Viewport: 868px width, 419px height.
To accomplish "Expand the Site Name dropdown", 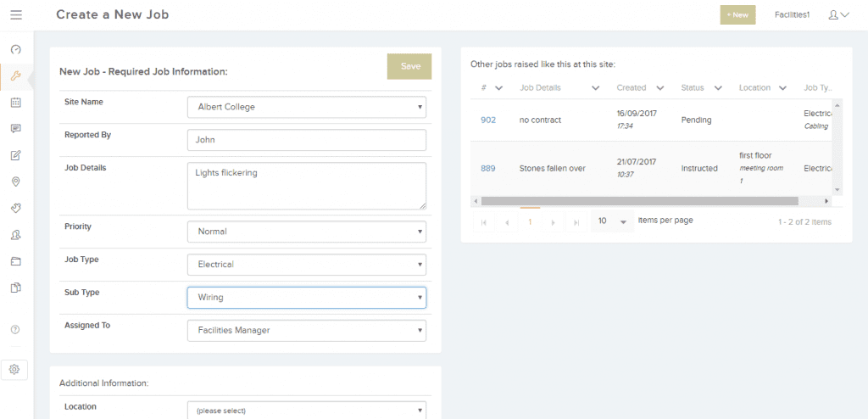I will 306,107.
